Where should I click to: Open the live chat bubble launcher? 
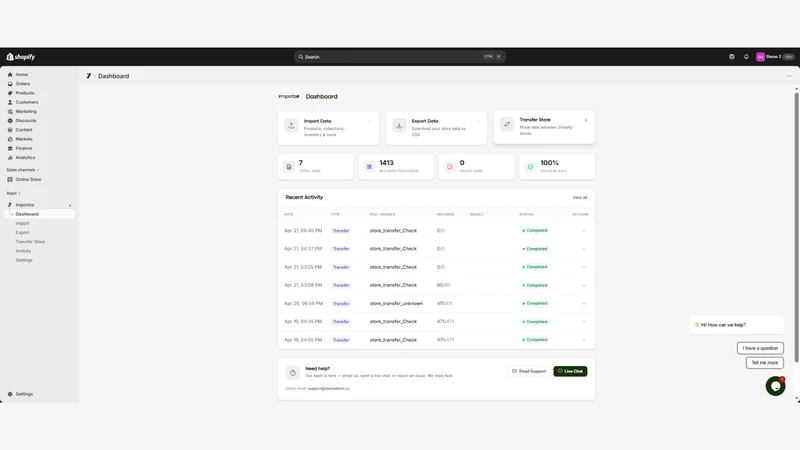point(775,386)
